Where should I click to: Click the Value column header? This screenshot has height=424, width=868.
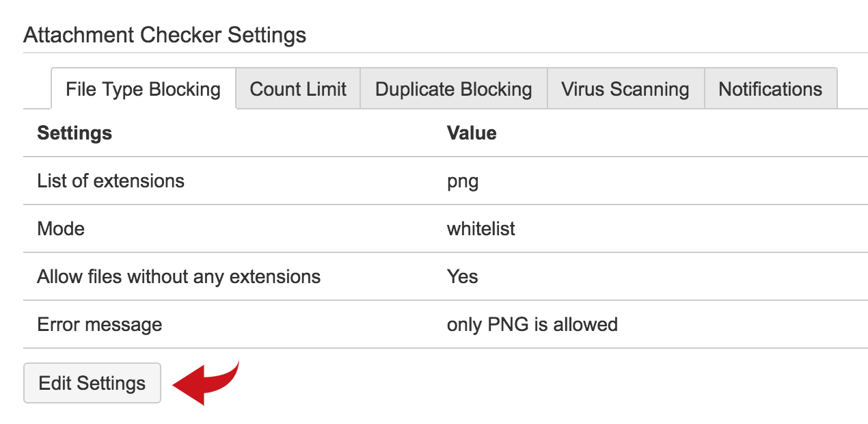pos(472,133)
